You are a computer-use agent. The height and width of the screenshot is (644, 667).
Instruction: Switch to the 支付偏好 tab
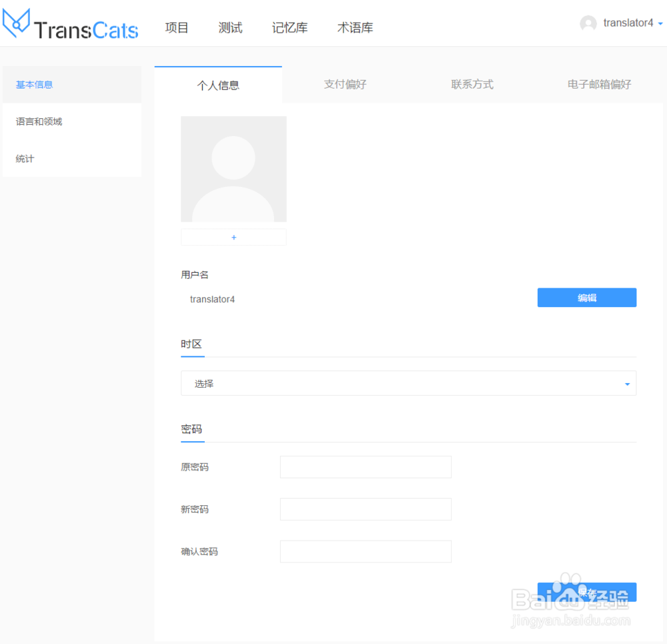(345, 84)
